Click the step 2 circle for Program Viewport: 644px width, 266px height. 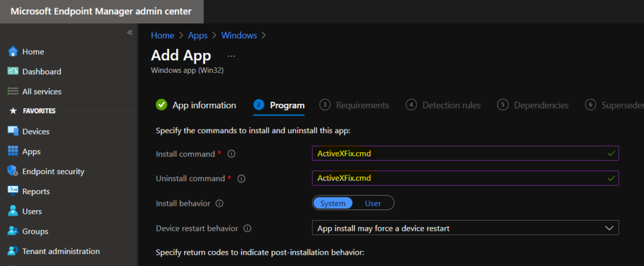click(x=258, y=105)
